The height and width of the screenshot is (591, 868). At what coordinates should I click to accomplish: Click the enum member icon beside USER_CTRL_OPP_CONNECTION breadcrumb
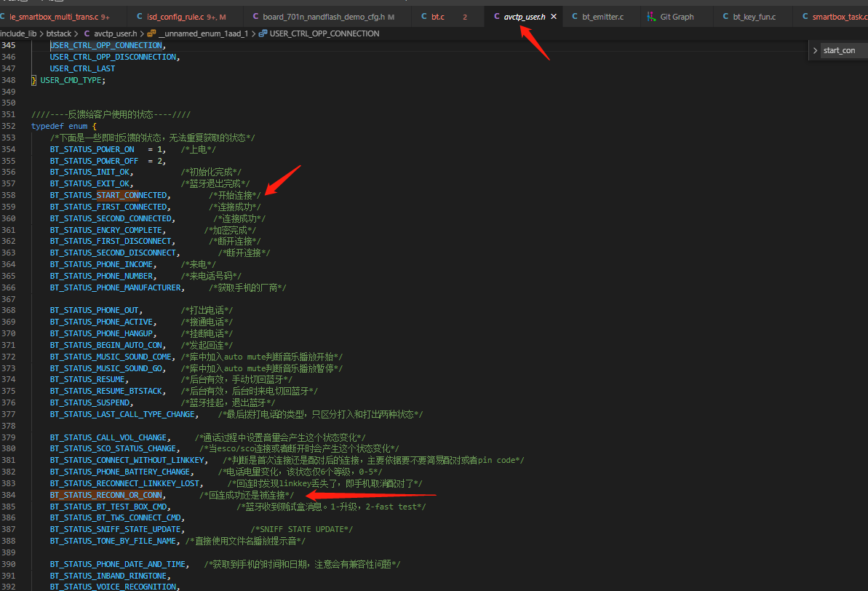click(263, 33)
